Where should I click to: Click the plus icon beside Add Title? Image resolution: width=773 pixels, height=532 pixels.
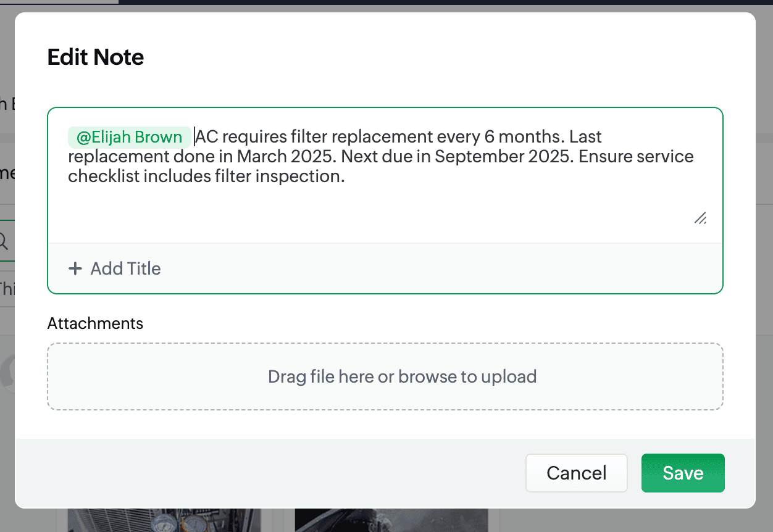[75, 268]
